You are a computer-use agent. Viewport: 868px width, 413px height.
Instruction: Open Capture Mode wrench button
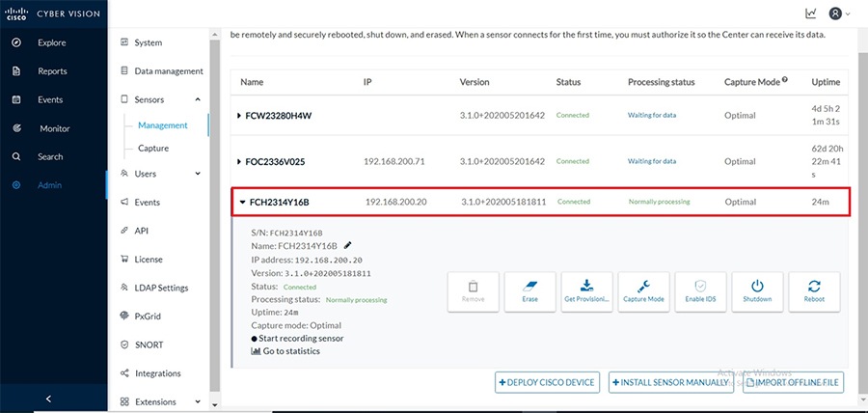tap(643, 291)
